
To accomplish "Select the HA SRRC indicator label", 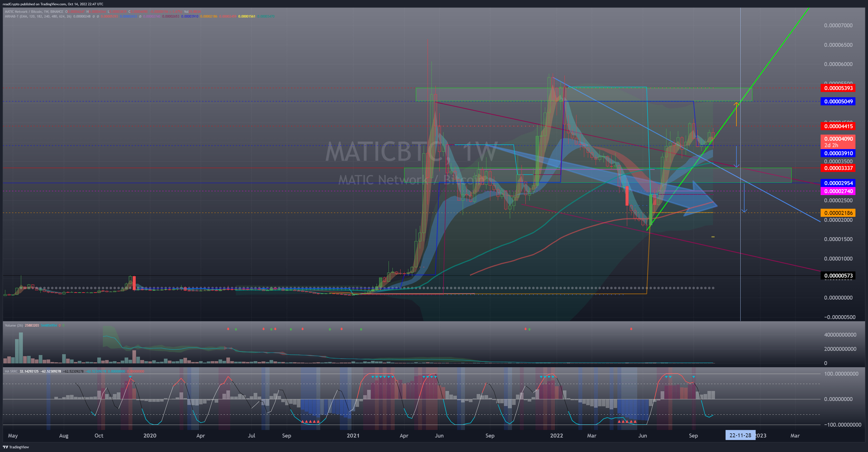I will pos(11,371).
